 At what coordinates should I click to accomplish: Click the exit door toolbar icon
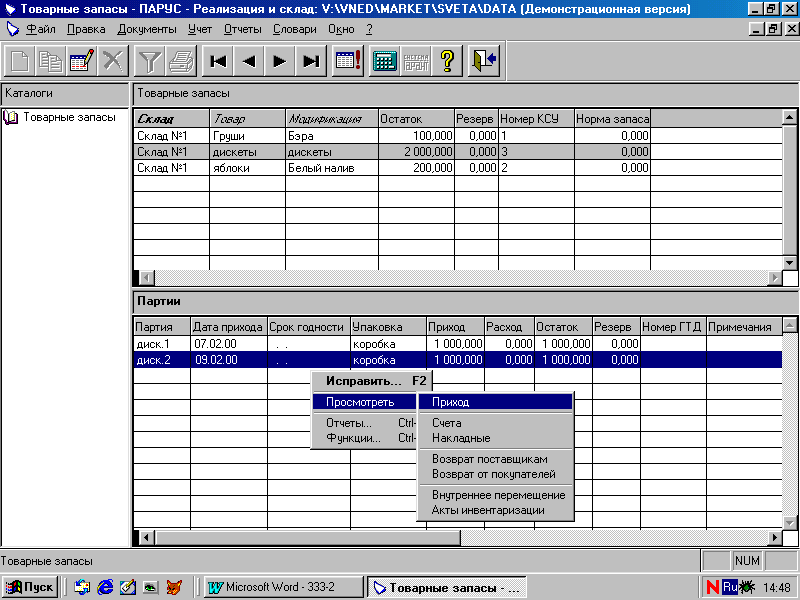[x=484, y=61]
